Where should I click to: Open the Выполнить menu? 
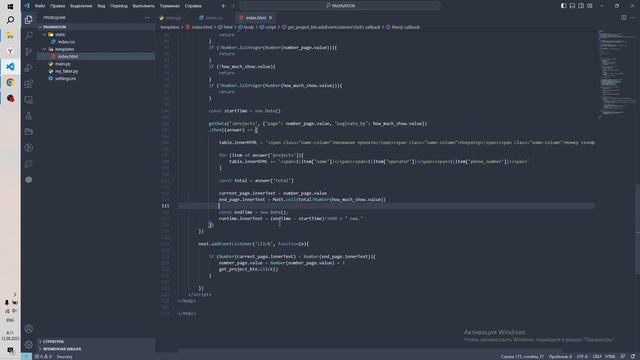(144, 6)
